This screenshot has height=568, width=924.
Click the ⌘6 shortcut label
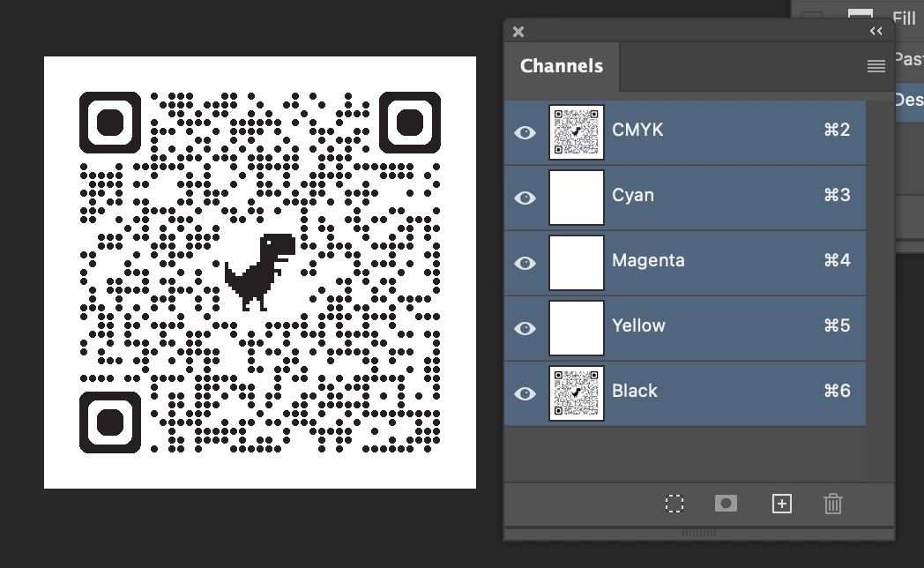(837, 391)
